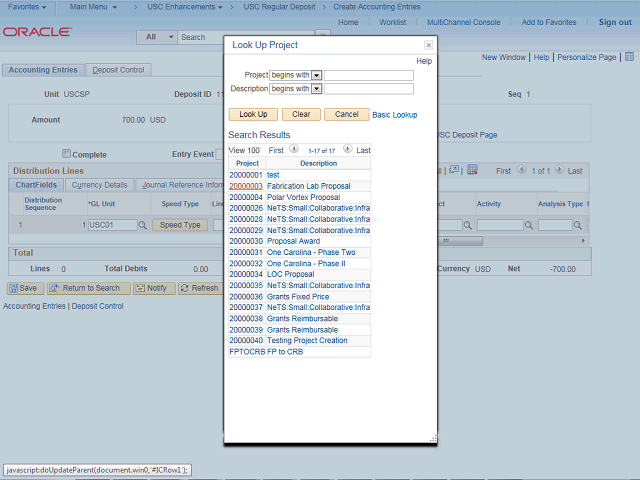Switch to Deposit Control tab

coord(118,70)
